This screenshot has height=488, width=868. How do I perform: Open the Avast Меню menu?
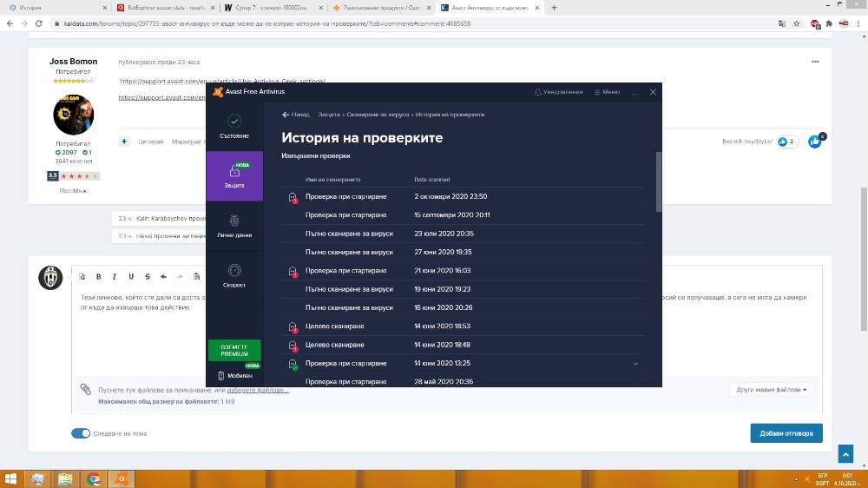[607, 92]
